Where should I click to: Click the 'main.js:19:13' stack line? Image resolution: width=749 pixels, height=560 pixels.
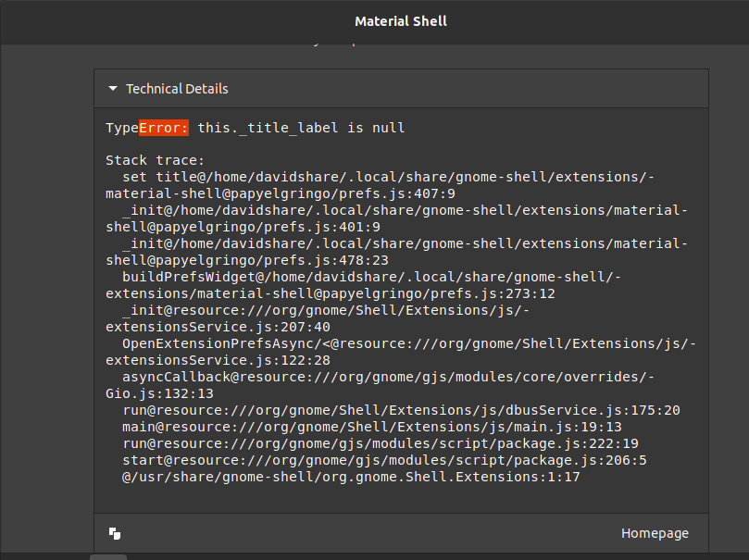[x=372, y=427]
